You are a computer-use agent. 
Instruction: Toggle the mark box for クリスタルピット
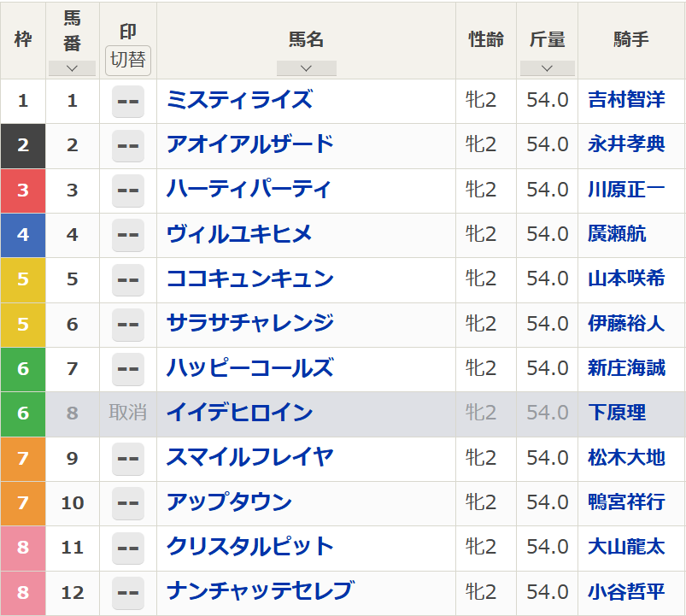128,549
